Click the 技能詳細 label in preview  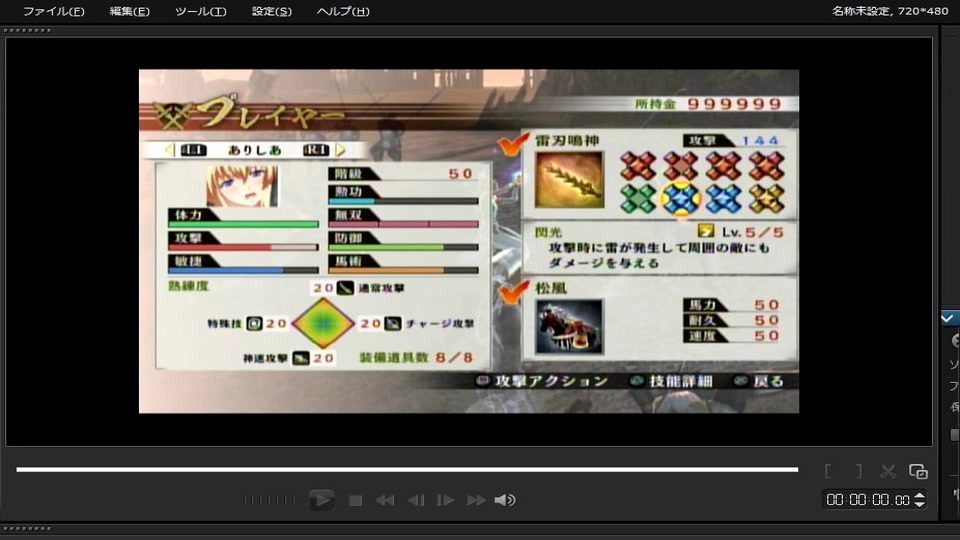[681, 381]
